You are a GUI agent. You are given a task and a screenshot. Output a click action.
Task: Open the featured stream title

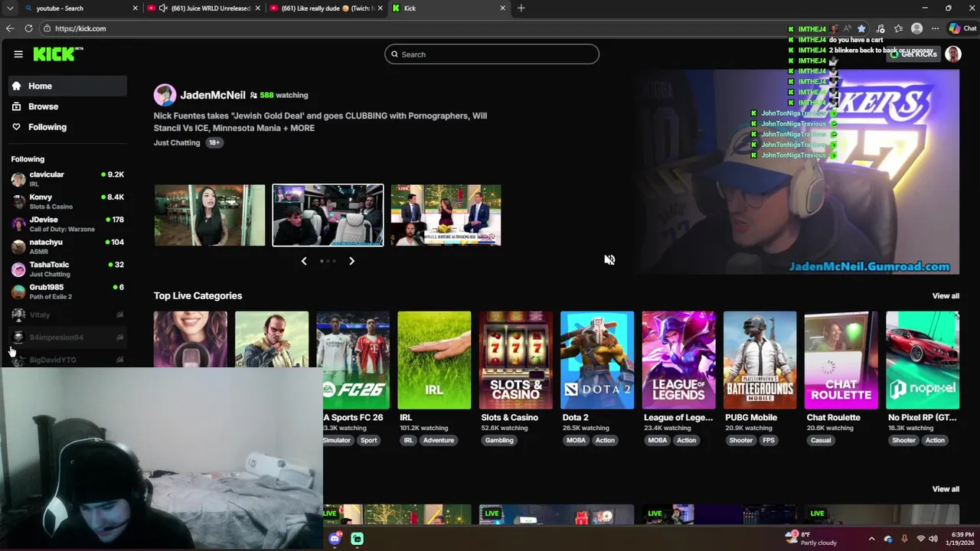click(320, 122)
